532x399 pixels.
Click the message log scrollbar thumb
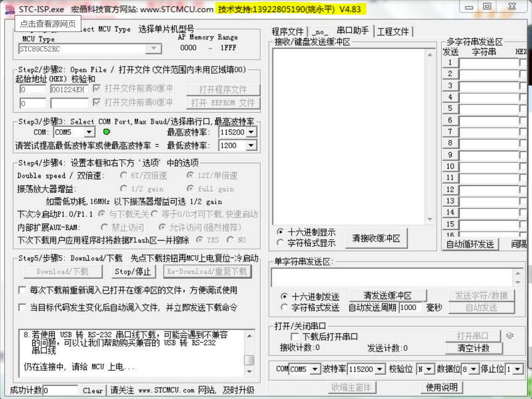(249, 359)
